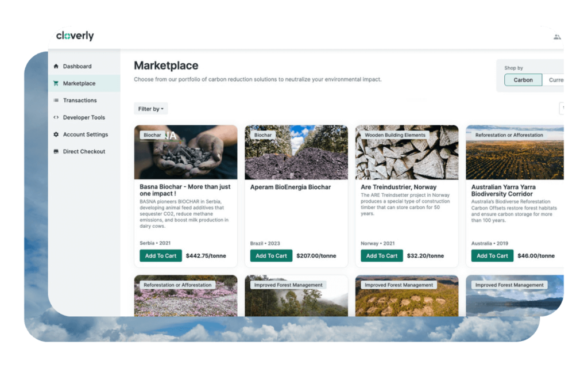Open aerial hills Improved Forest Management card
This screenshot has height=368, width=588.
coord(407,296)
